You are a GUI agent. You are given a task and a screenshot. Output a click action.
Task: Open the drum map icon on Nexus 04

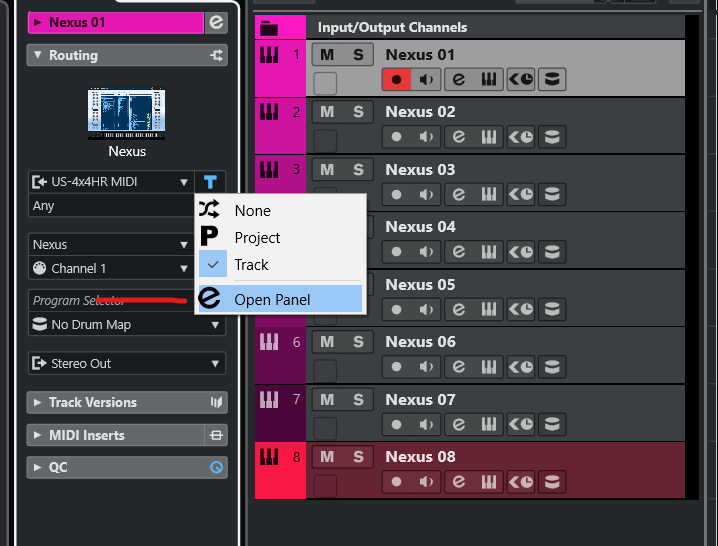(x=552, y=252)
